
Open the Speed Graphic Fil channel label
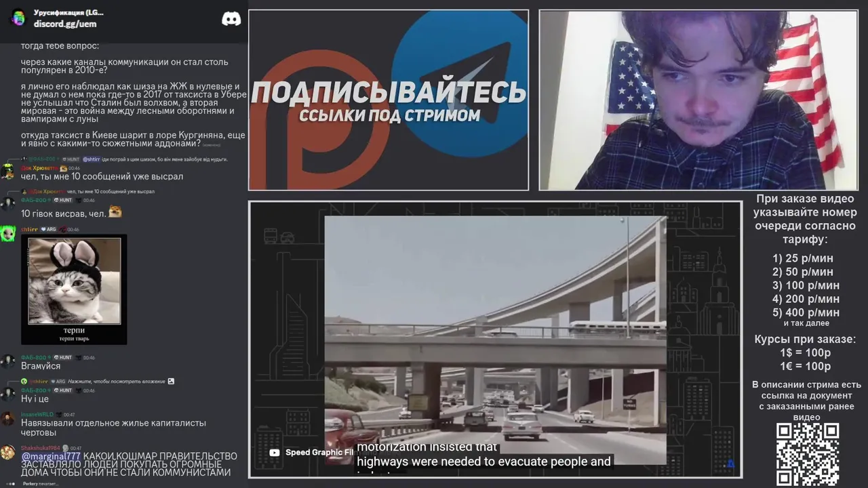pyautogui.click(x=319, y=453)
